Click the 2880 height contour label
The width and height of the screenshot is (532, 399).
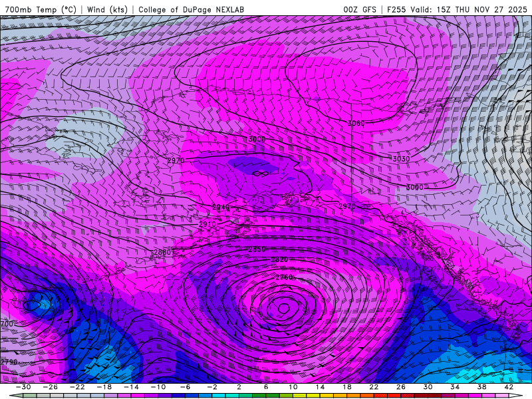coord(162,252)
